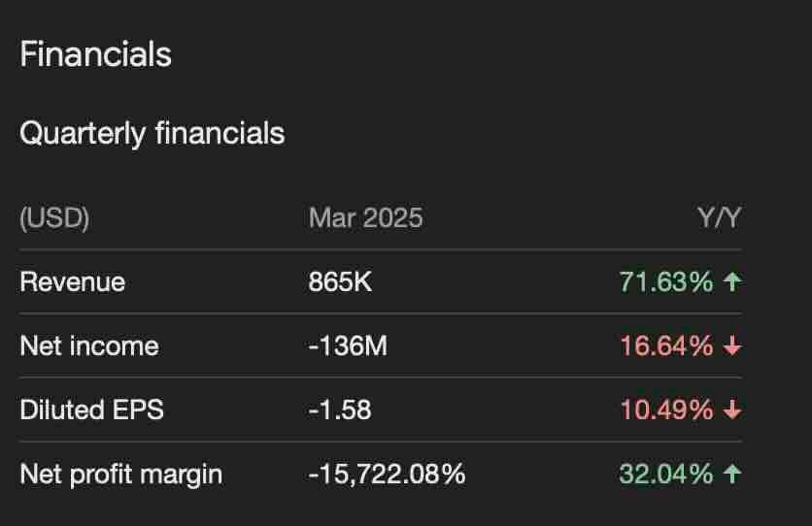Select the 865K revenue value

tap(340, 282)
